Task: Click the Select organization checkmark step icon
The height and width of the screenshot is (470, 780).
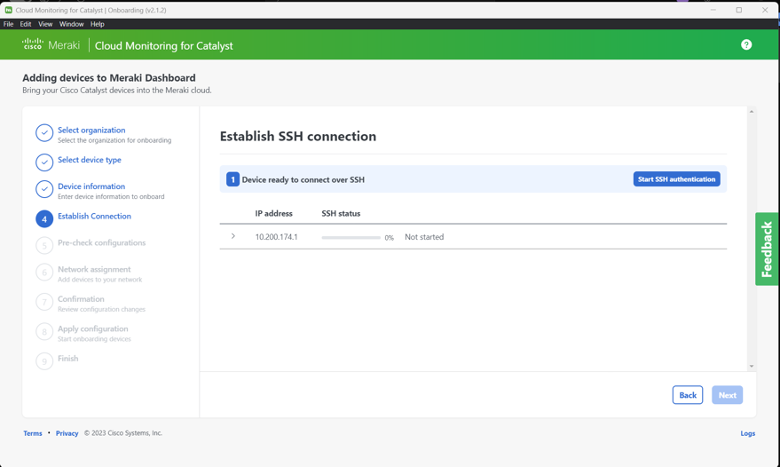Action: [44, 133]
